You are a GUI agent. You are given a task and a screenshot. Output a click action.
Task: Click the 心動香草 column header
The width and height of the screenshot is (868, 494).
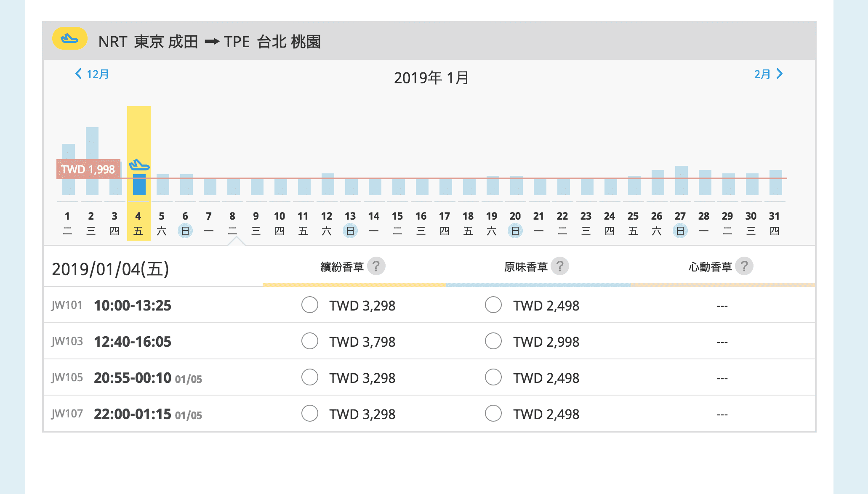coord(710,267)
